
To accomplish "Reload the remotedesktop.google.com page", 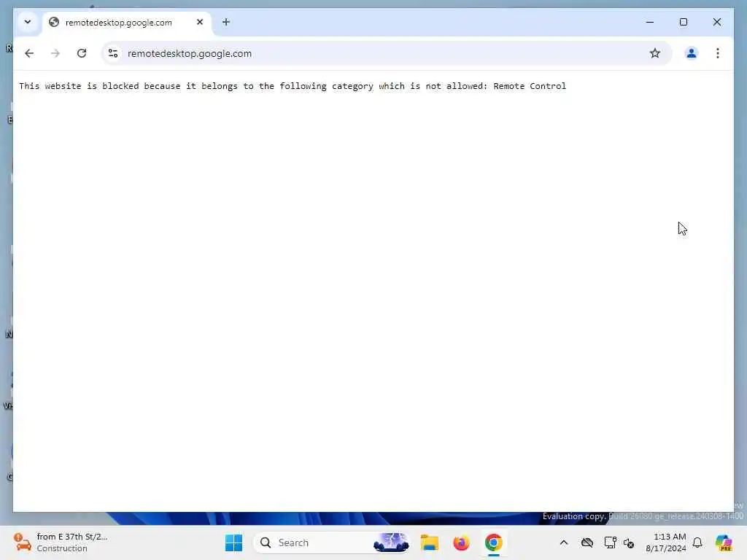I will [82, 53].
